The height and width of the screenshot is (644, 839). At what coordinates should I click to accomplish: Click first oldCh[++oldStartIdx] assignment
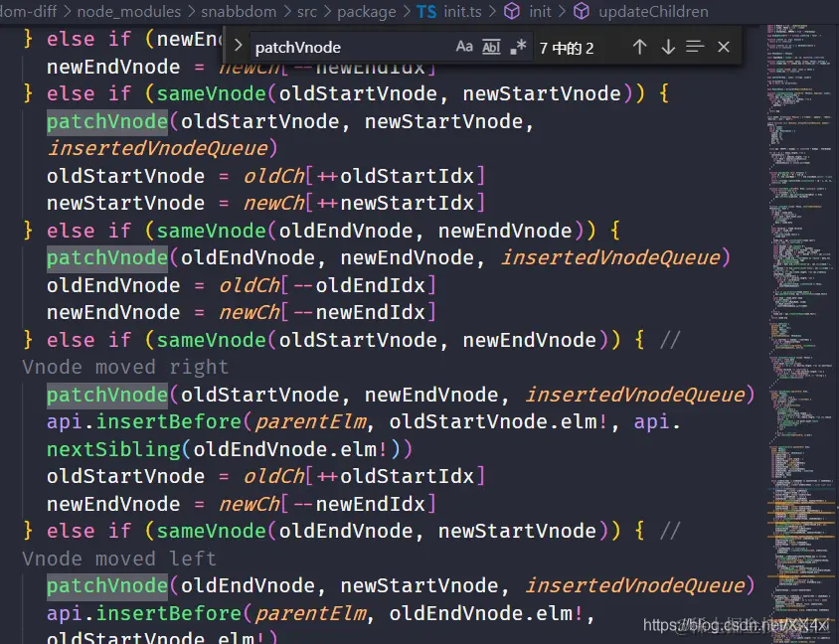[x=266, y=176]
